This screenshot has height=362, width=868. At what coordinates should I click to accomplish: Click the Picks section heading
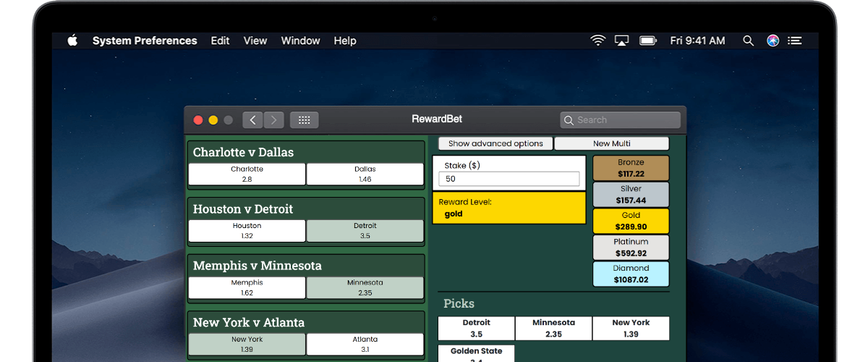click(x=459, y=303)
